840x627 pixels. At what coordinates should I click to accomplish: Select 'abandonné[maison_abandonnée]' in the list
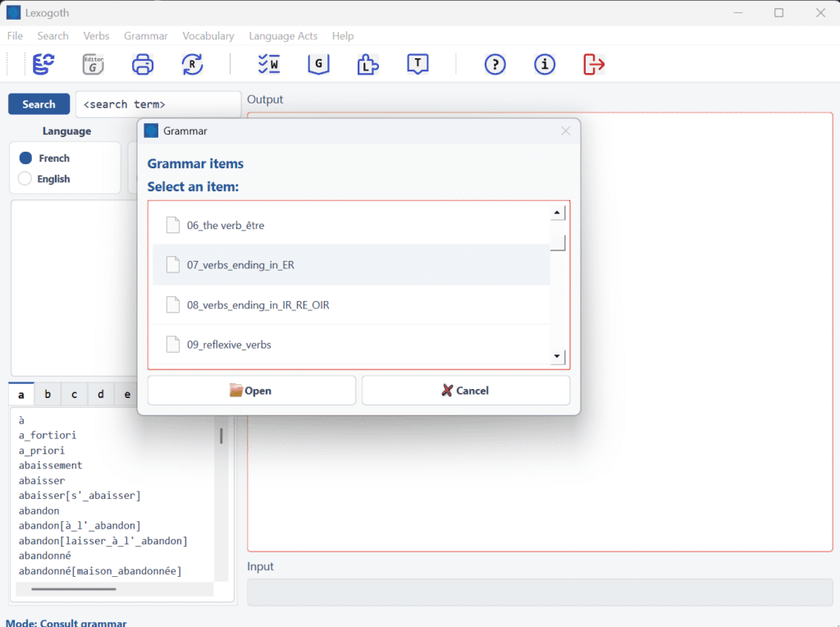coord(100,570)
